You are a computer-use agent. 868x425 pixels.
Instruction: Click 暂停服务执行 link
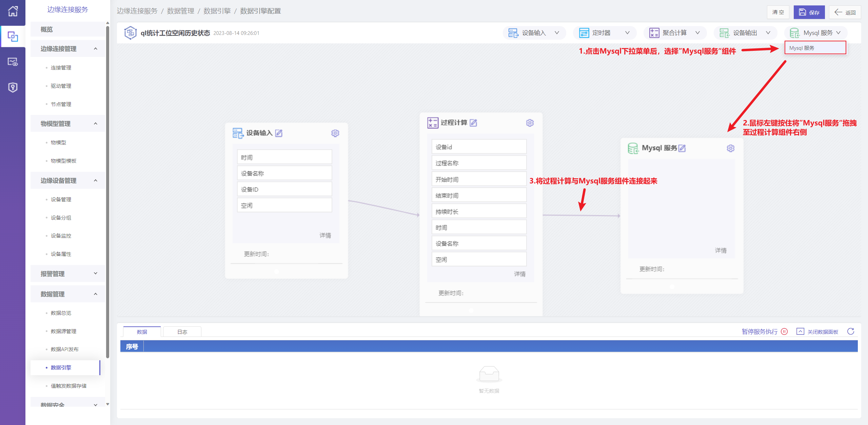pos(759,331)
